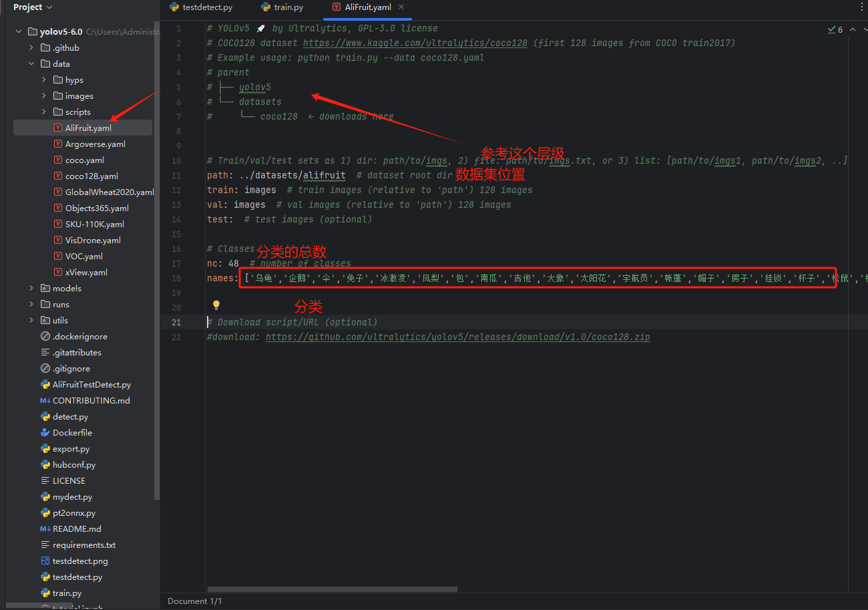868x610 pixels.
Task: Jump to previous highlighted problem arrow
Action: [853, 30]
